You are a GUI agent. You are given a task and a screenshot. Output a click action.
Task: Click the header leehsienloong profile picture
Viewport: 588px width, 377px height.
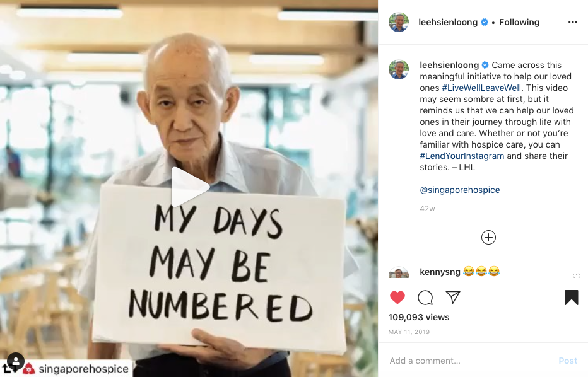(399, 22)
